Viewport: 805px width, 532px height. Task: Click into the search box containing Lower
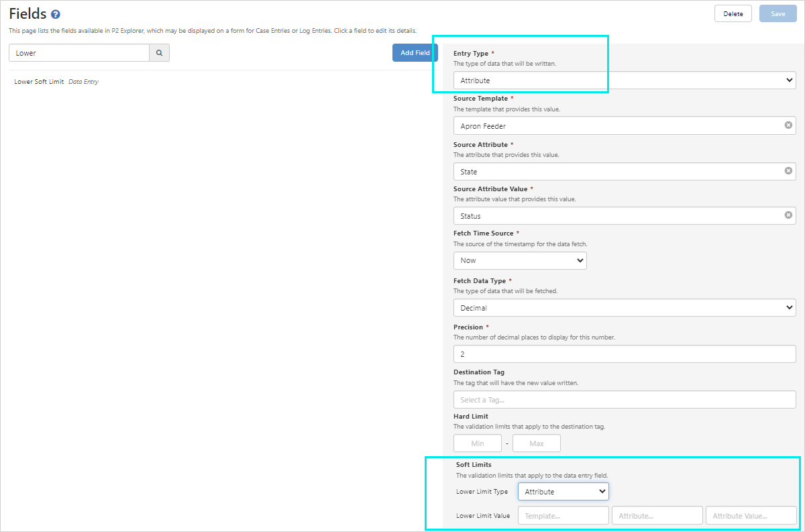79,53
